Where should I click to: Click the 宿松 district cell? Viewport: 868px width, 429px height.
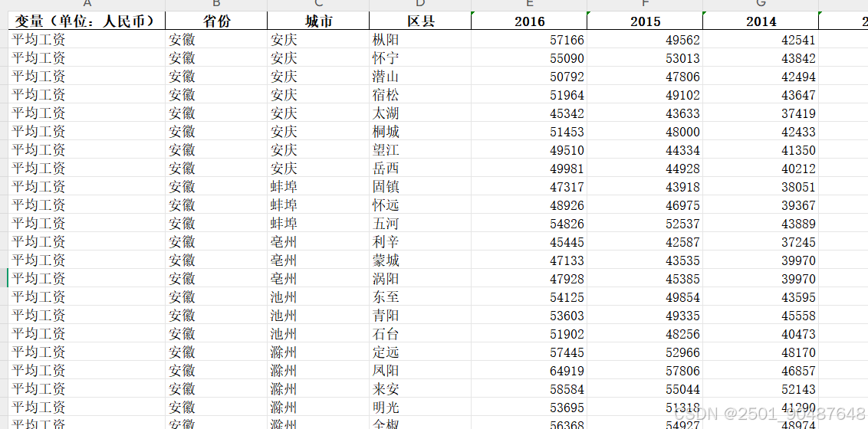[420, 94]
